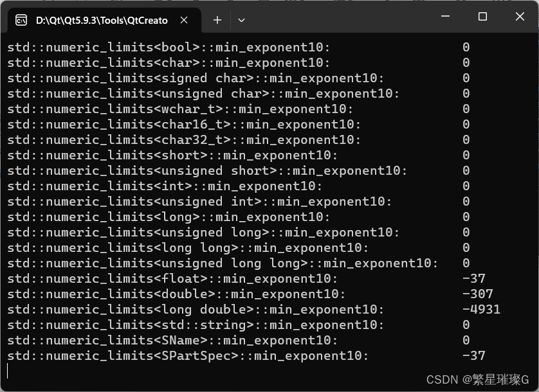539x392 pixels.
Task: Click the char16_t output line
Action: pyautogui.click(x=193, y=124)
